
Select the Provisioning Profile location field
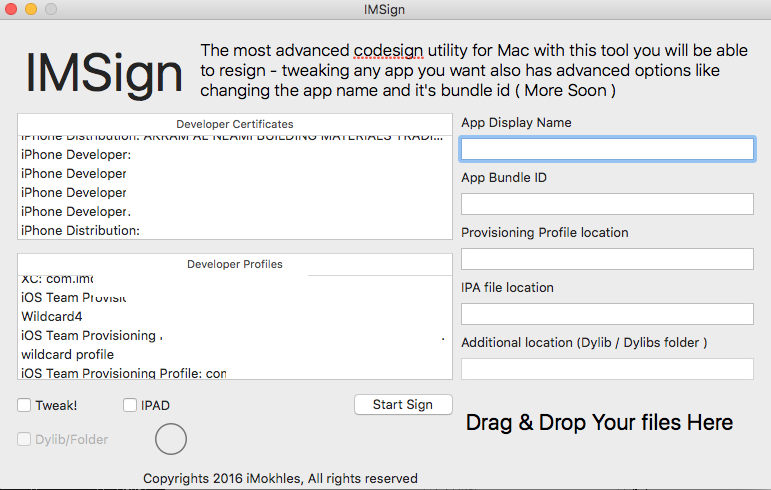tap(607, 259)
